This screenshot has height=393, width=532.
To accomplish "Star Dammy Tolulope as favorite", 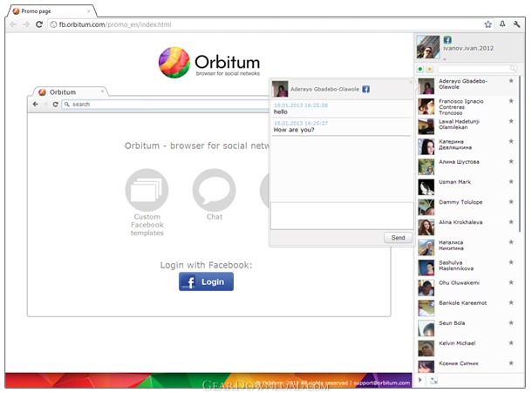I will pyautogui.click(x=511, y=202).
